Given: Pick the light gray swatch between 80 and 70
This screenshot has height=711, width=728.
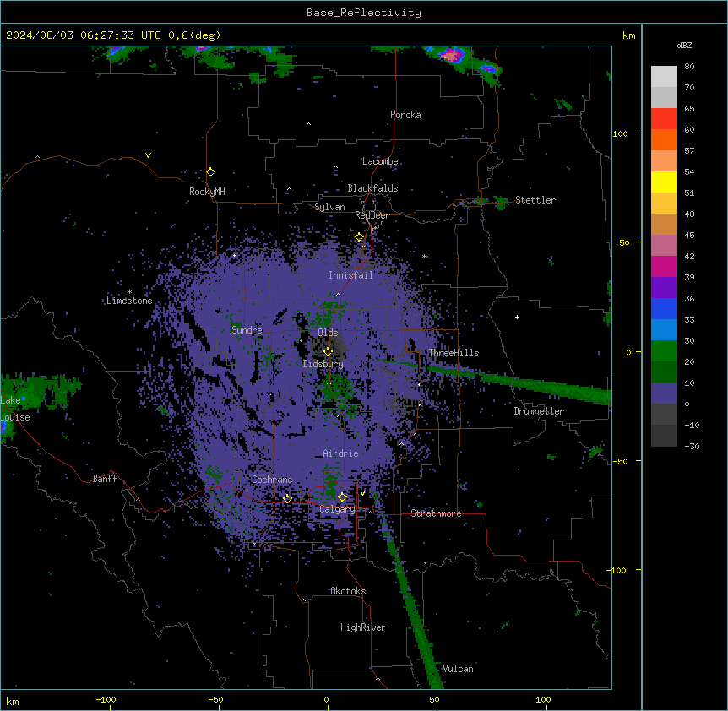Looking at the screenshot, I should pyautogui.click(x=664, y=77).
